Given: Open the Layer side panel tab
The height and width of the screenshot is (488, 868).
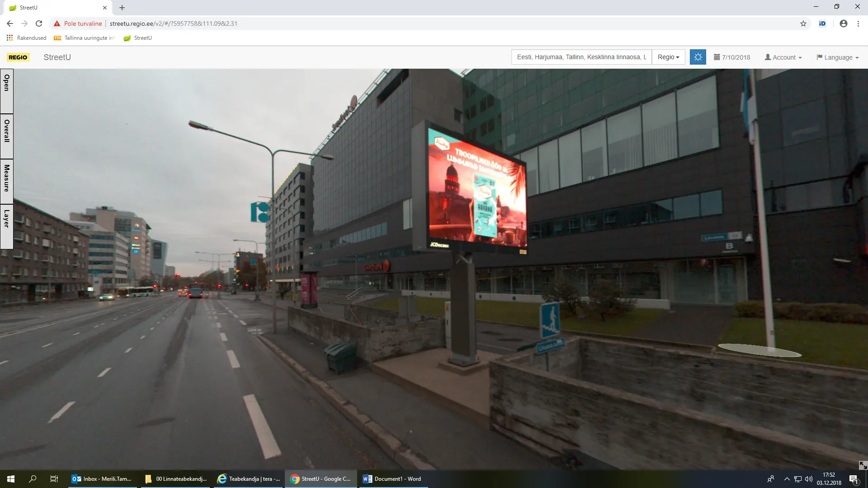Looking at the screenshot, I should pos(6,226).
